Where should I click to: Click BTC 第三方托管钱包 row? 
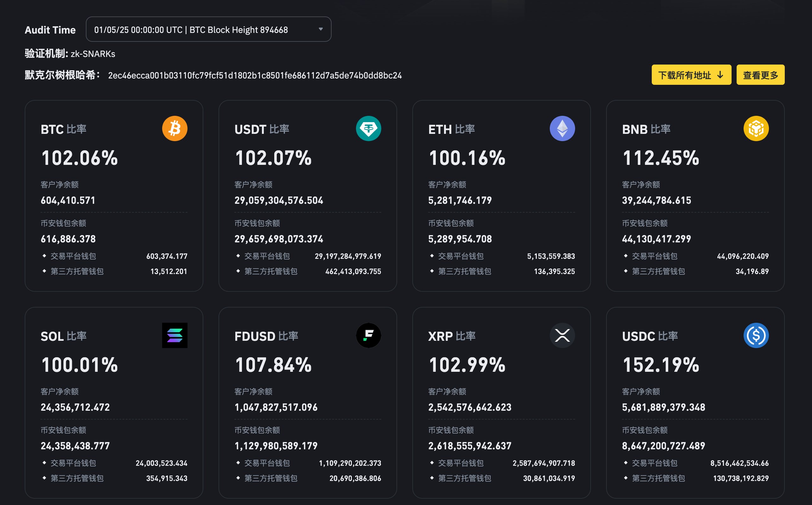(77, 271)
